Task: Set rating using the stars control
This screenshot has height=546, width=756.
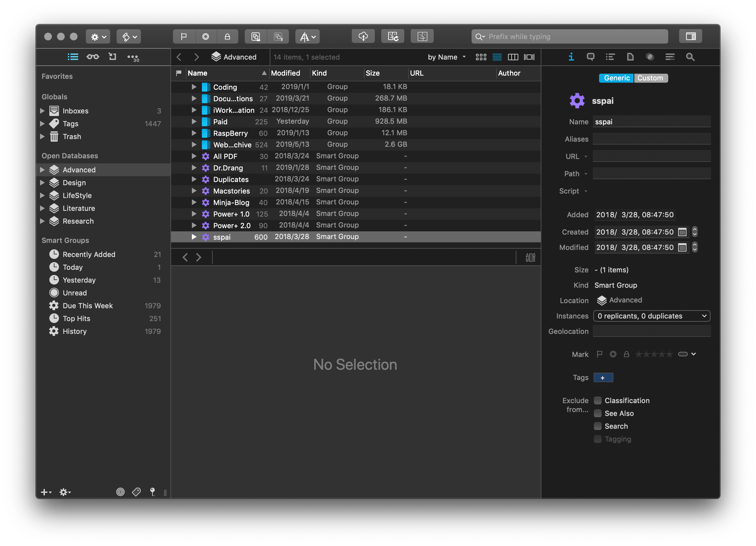Action: tap(653, 354)
